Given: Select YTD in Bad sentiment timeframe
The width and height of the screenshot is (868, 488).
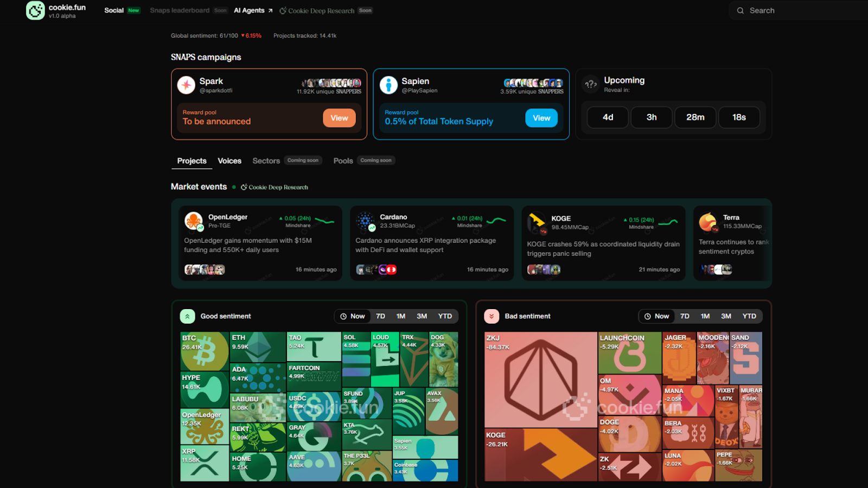Looking at the screenshot, I should click(749, 316).
